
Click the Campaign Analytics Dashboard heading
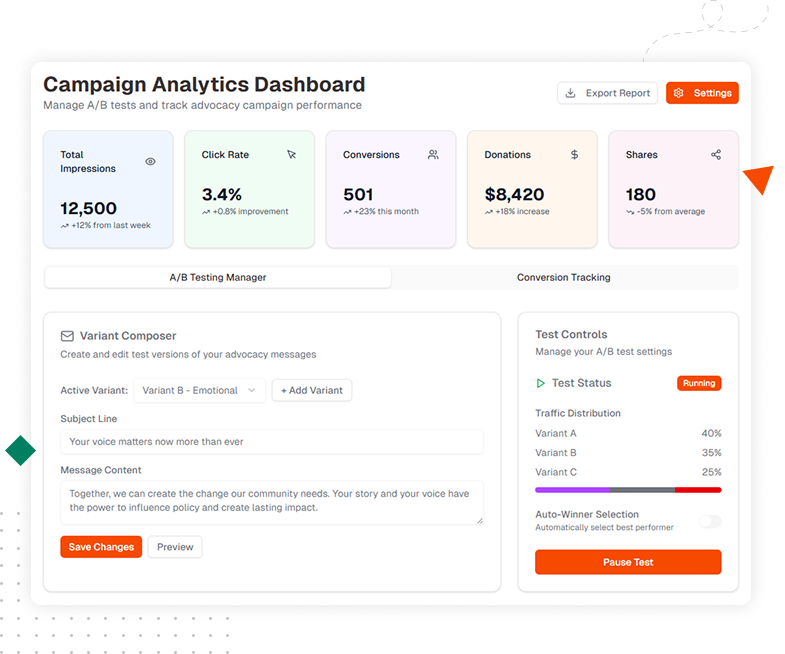[x=204, y=85]
